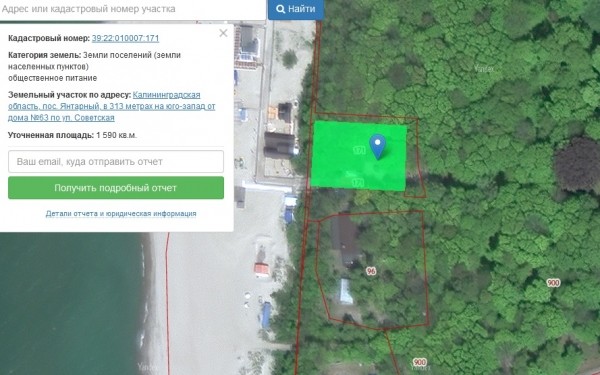Click the Получить подробный отчет button
Viewport: 600px width, 375px height.
(x=116, y=188)
